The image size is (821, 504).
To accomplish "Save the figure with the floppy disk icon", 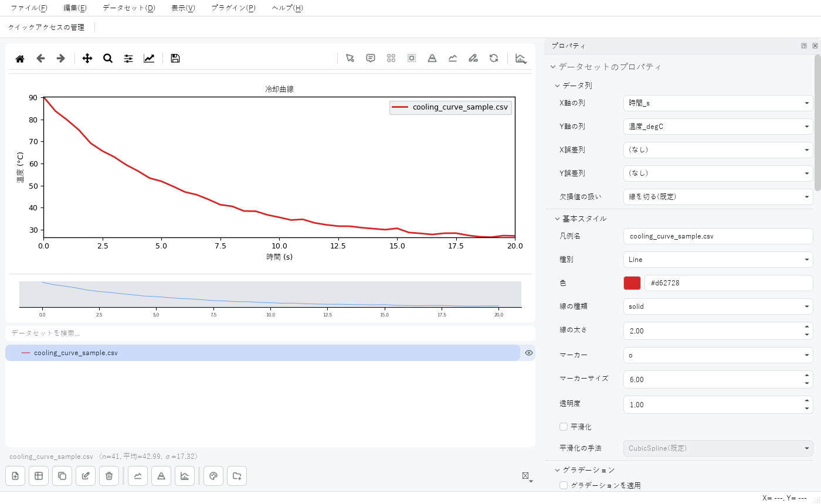I will pyautogui.click(x=175, y=59).
